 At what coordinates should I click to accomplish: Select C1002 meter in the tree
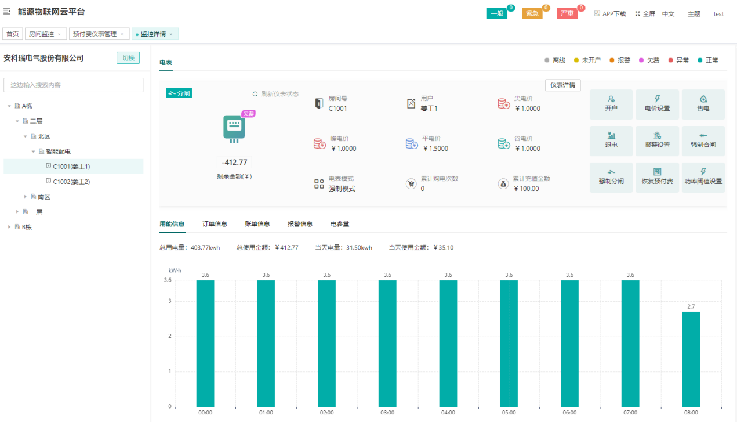pos(70,181)
